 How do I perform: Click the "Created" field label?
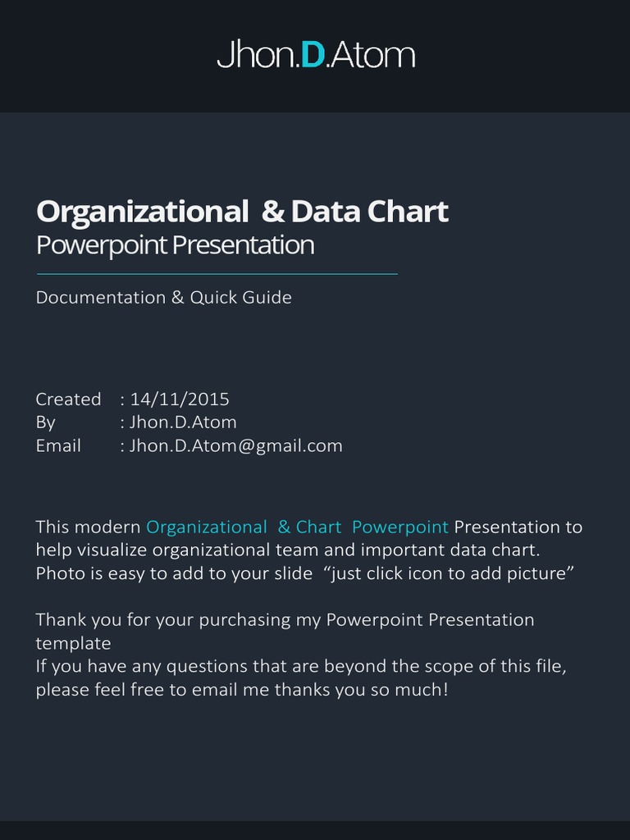(x=68, y=399)
